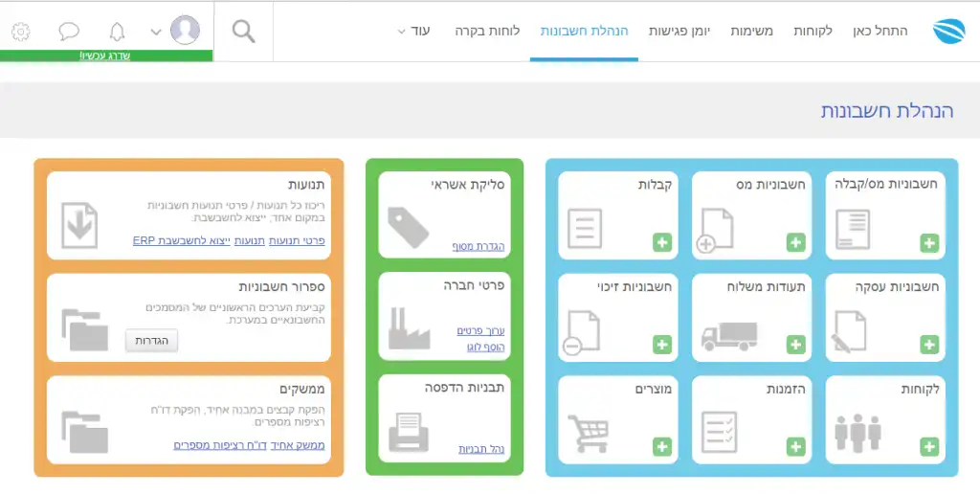Viewport: 980px width, 494px height.
Task: Open the notifications bell
Action: coord(118,32)
